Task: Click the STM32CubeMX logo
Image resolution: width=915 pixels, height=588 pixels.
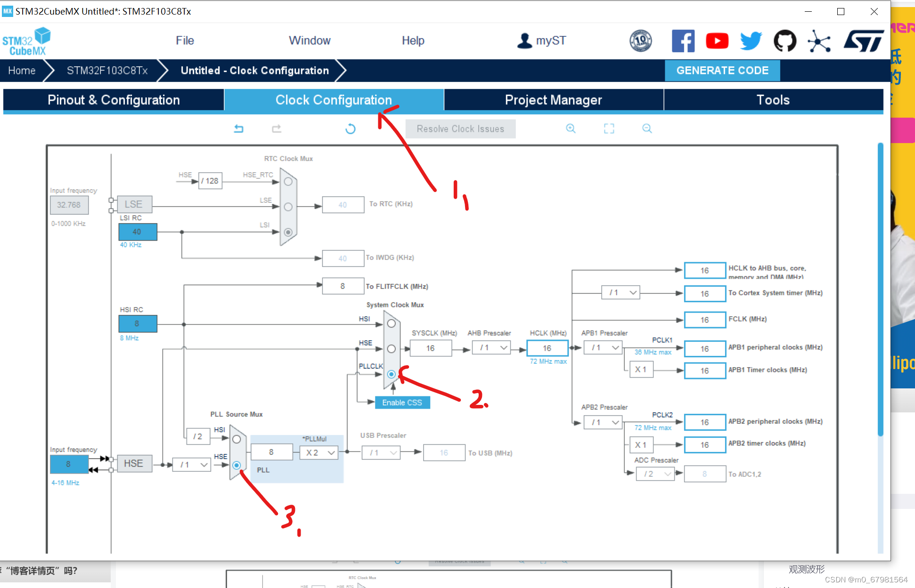Action: click(x=26, y=41)
